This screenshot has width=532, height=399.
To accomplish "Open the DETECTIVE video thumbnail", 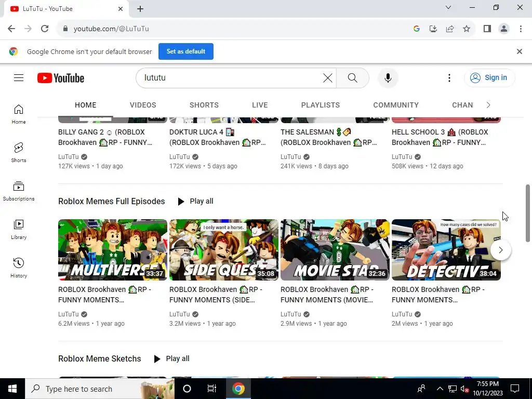I will [446, 250].
